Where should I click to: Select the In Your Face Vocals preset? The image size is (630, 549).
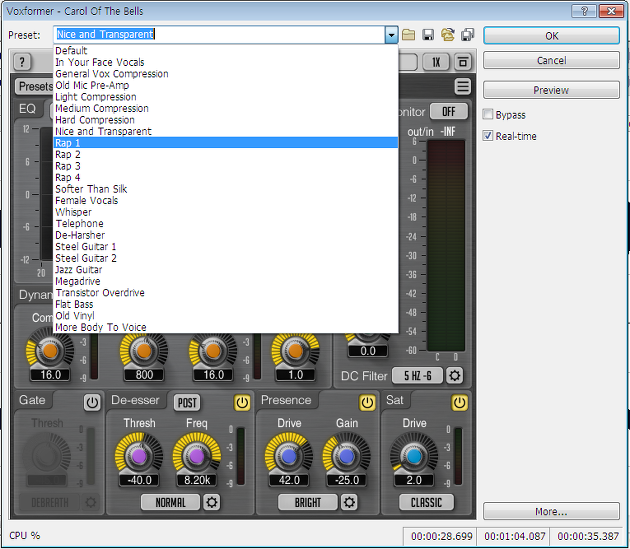pyautogui.click(x=226, y=62)
